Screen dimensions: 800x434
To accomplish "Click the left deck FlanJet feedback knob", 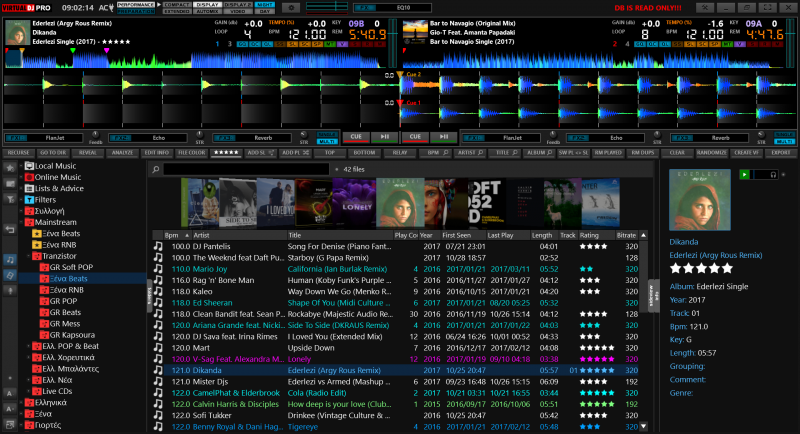I will coord(95,136).
